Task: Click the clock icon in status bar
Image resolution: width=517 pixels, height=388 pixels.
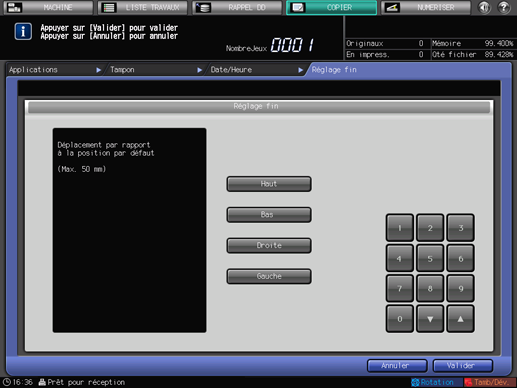Action: tap(7, 382)
